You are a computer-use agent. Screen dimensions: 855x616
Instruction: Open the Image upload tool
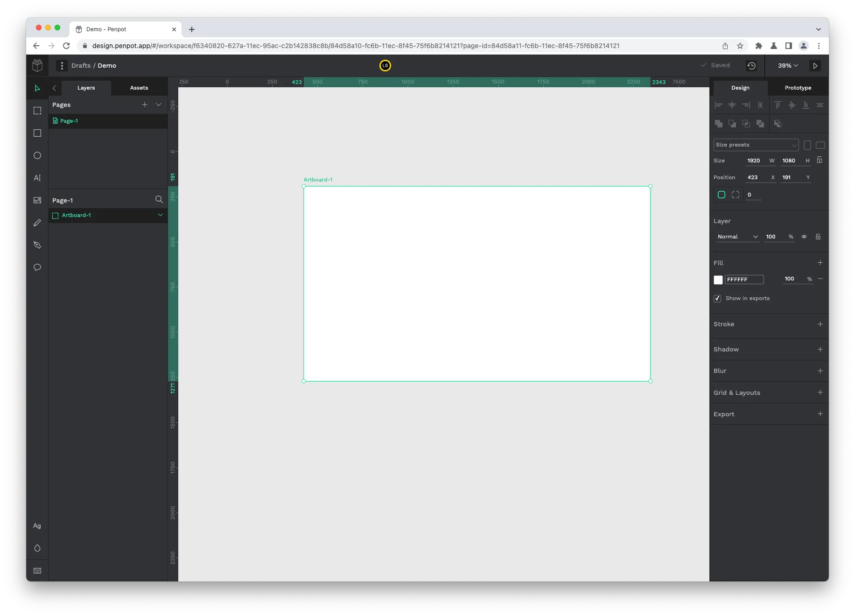[x=37, y=200]
